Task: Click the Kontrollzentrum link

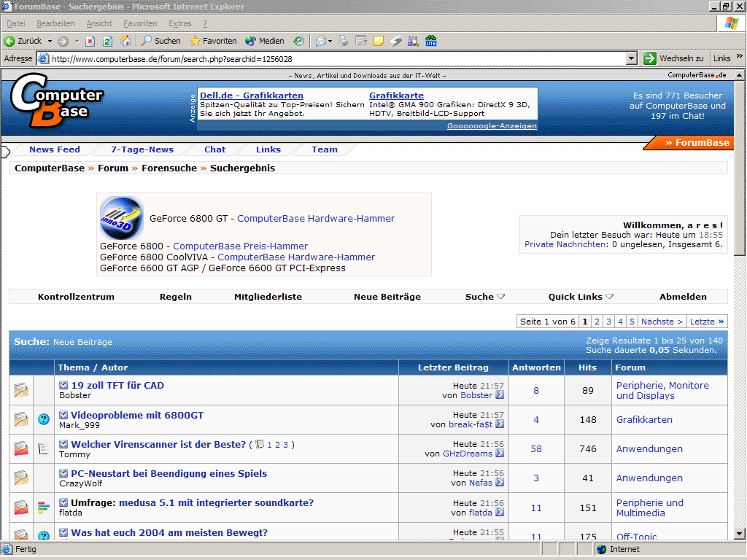Action: click(76, 297)
